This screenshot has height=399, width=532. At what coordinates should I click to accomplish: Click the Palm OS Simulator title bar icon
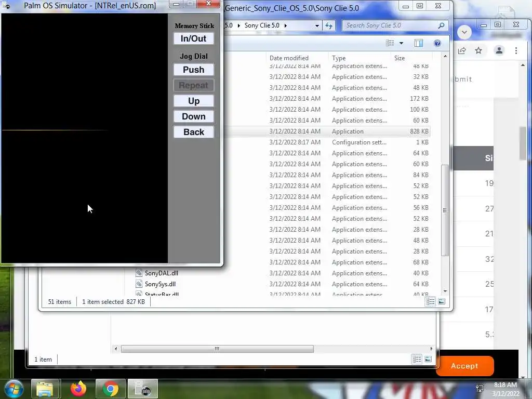[x=6, y=5]
